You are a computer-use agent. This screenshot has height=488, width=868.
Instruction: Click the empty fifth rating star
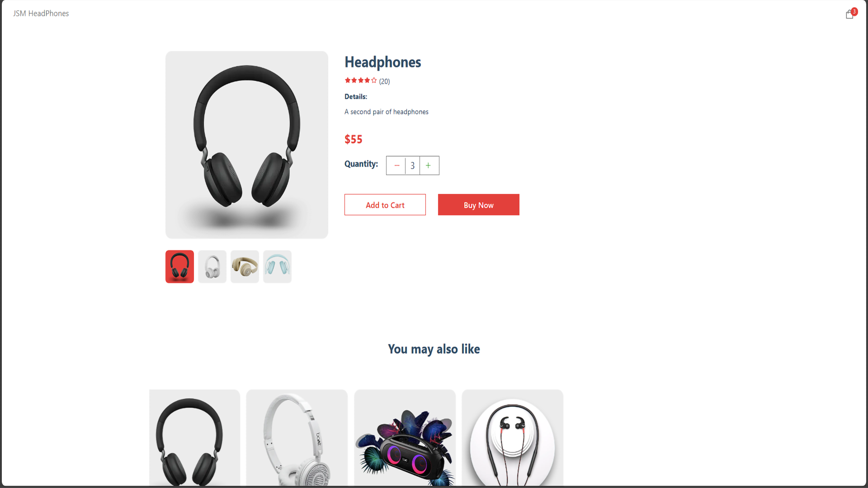374,80
